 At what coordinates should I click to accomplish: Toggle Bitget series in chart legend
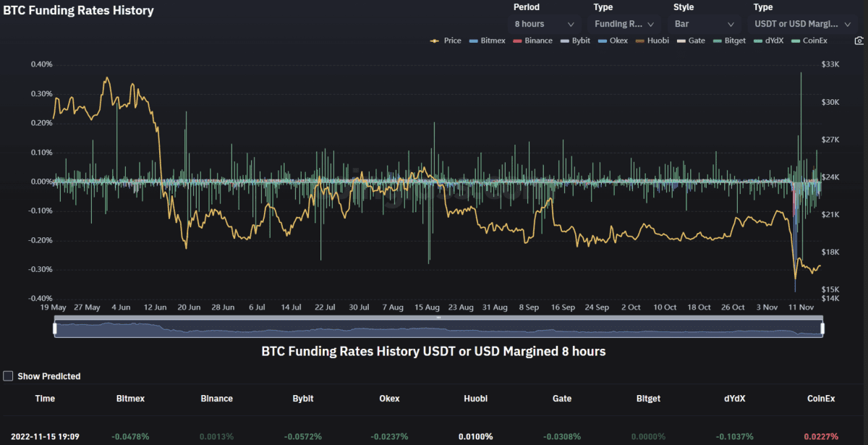point(729,41)
